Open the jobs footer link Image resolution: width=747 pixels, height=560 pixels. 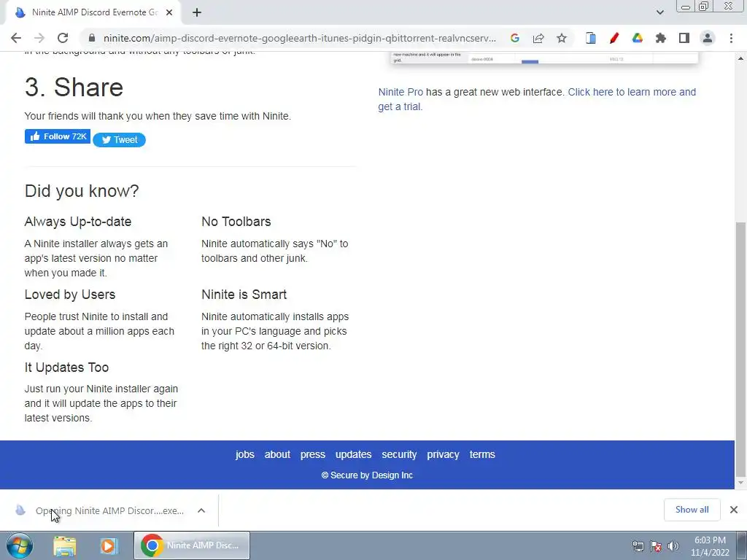click(245, 454)
